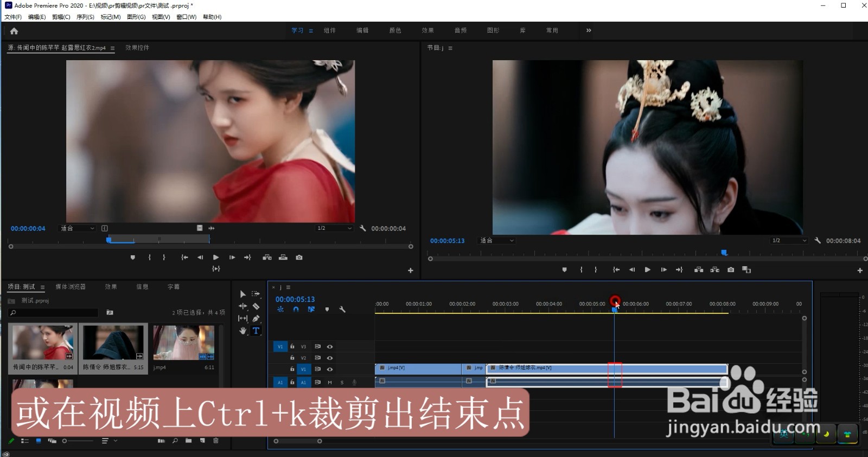Viewport: 868px width, 457px height.
Task: Create new bin in Project panel
Action: point(188,441)
